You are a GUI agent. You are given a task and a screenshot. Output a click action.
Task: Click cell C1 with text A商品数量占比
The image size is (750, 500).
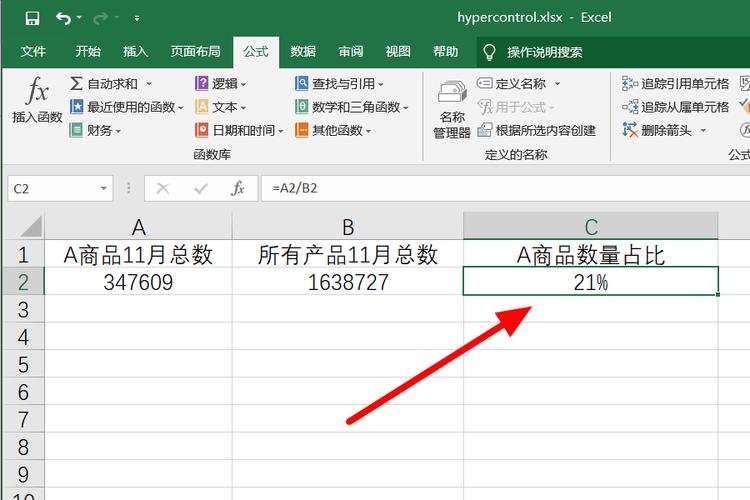click(x=591, y=254)
